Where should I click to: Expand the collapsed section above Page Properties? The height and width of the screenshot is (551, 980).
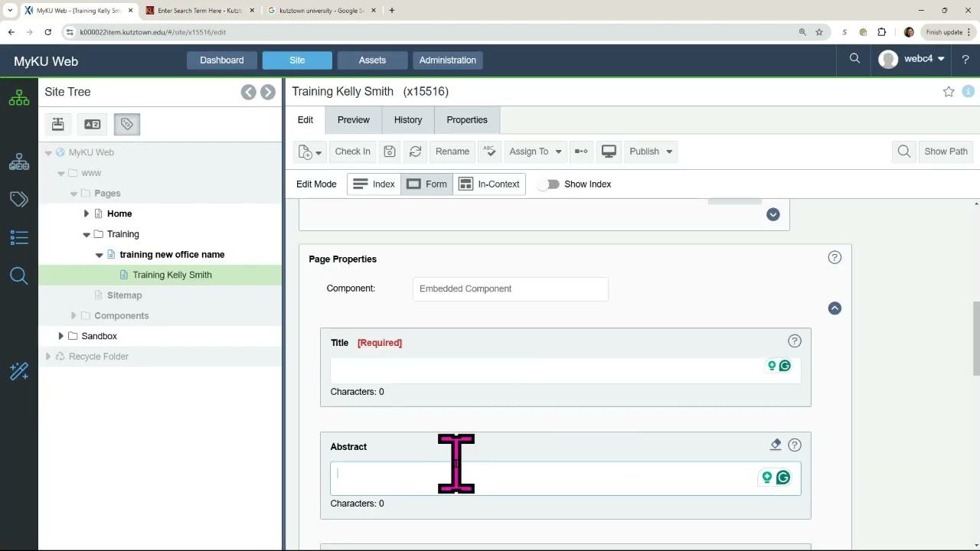tap(773, 214)
